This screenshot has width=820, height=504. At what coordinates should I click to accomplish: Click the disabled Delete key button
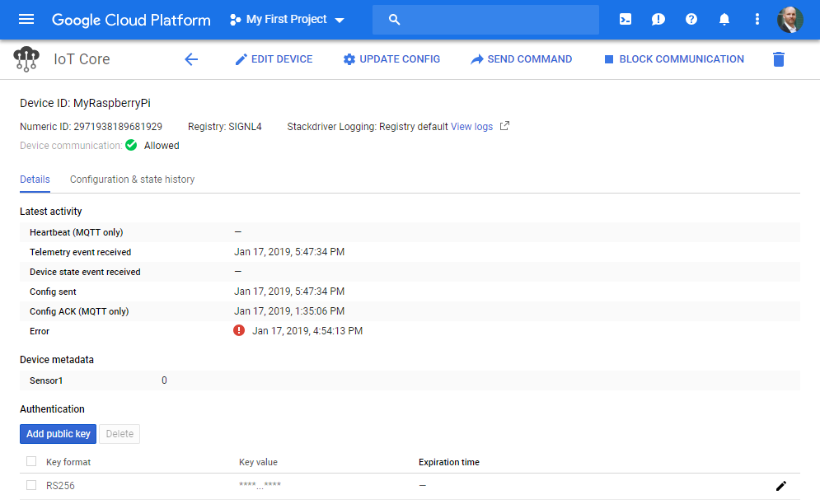pyautogui.click(x=119, y=434)
